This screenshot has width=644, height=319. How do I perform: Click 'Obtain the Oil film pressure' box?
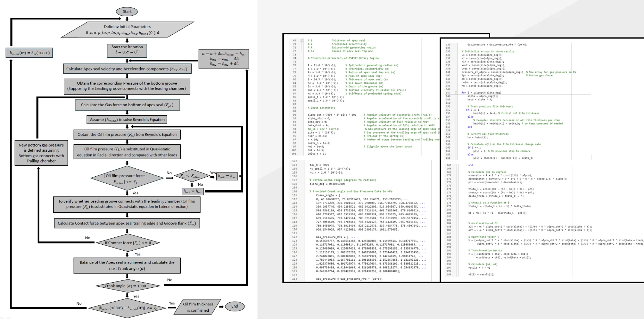tap(127, 135)
